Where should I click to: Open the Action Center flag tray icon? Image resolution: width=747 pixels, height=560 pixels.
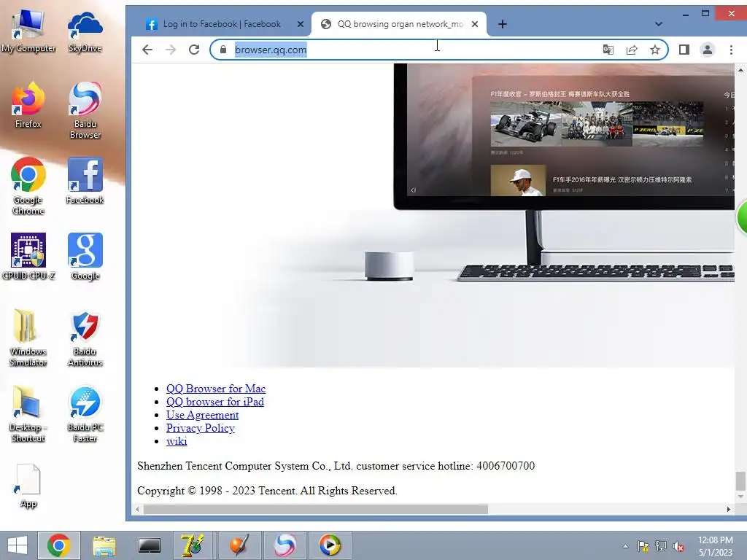[x=643, y=546]
